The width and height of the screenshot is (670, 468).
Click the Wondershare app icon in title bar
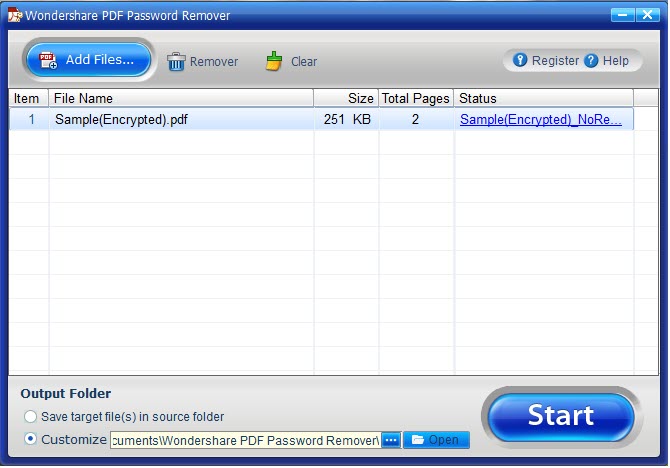(x=15, y=15)
